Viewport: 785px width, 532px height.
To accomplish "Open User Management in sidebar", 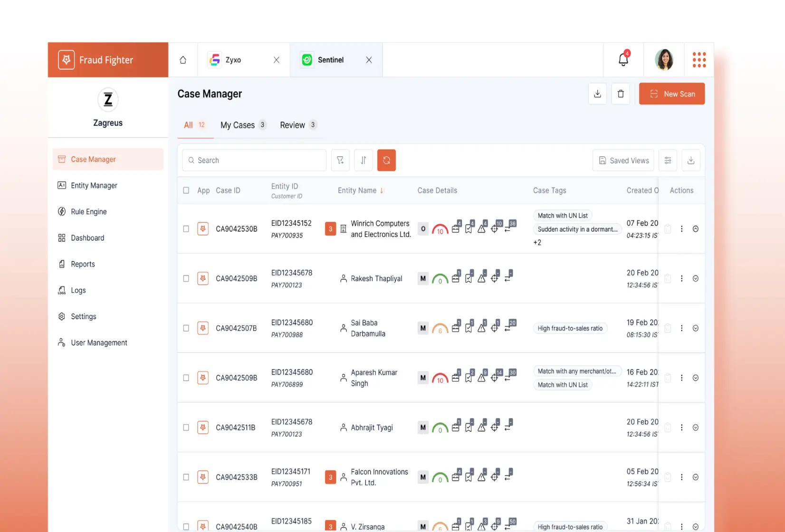I will (108, 342).
